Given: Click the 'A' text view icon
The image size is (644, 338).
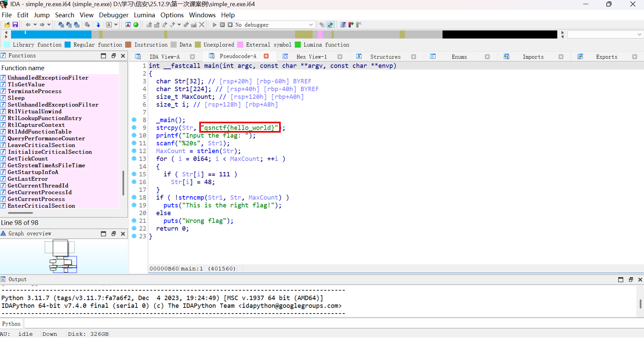Looking at the screenshot, I should [x=109, y=25].
